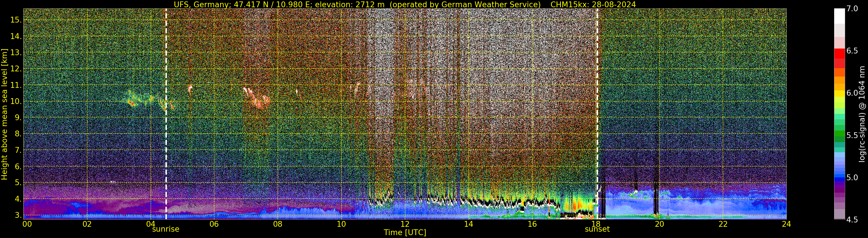Viewport: 868px width, 238px height.
Task: Click the x-axis tick label '06'
Action: 214,224
